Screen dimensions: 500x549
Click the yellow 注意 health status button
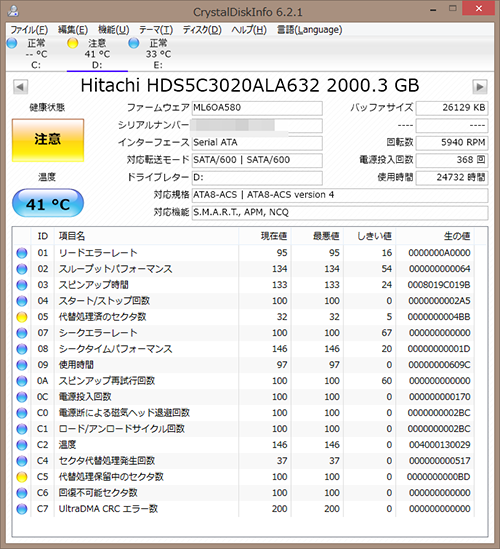click(x=48, y=140)
